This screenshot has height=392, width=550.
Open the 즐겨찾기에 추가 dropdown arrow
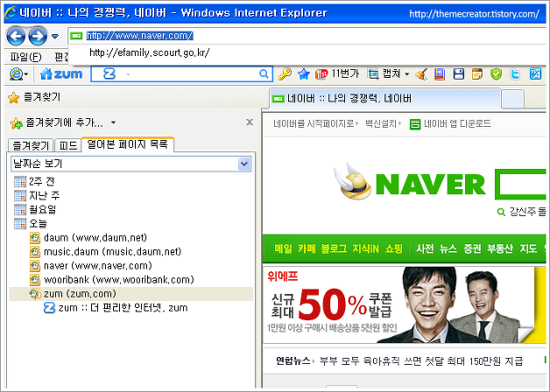113,122
